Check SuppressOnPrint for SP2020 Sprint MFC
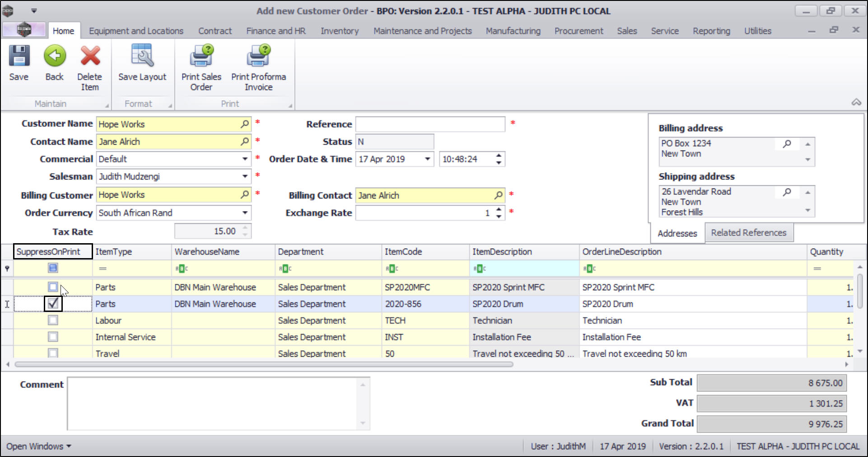This screenshot has height=457, width=868. (x=53, y=287)
